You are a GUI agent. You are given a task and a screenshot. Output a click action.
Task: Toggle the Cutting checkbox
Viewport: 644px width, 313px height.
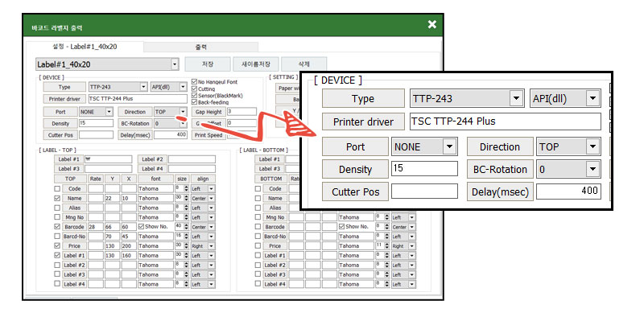pyautogui.click(x=195, y=89)
